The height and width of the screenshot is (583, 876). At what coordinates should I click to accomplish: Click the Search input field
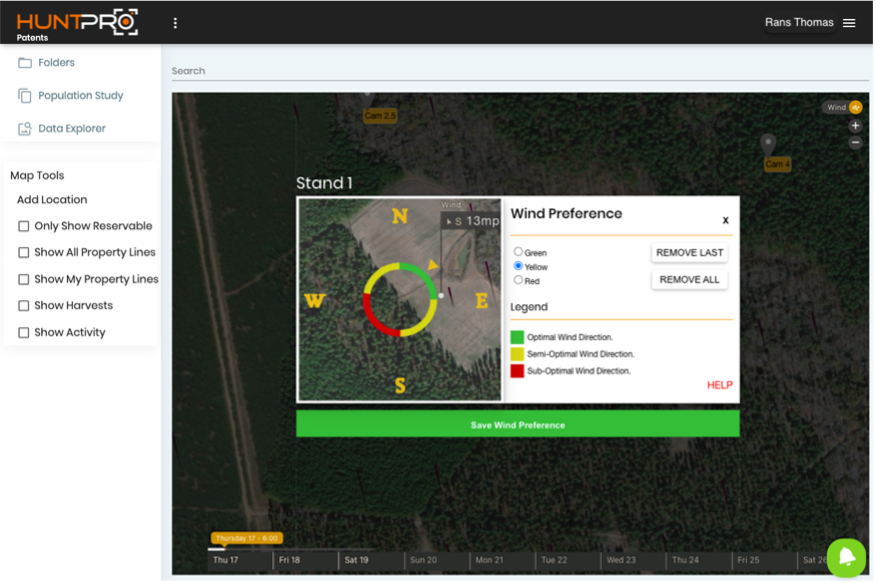[520, 71]
